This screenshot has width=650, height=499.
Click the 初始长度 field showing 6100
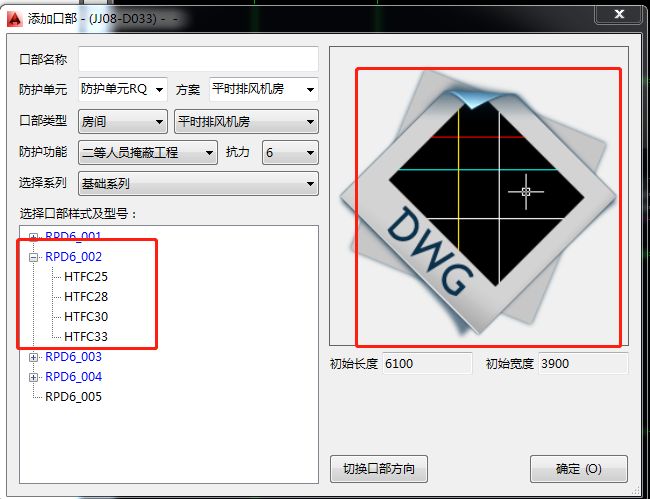[x=427, y=364]
